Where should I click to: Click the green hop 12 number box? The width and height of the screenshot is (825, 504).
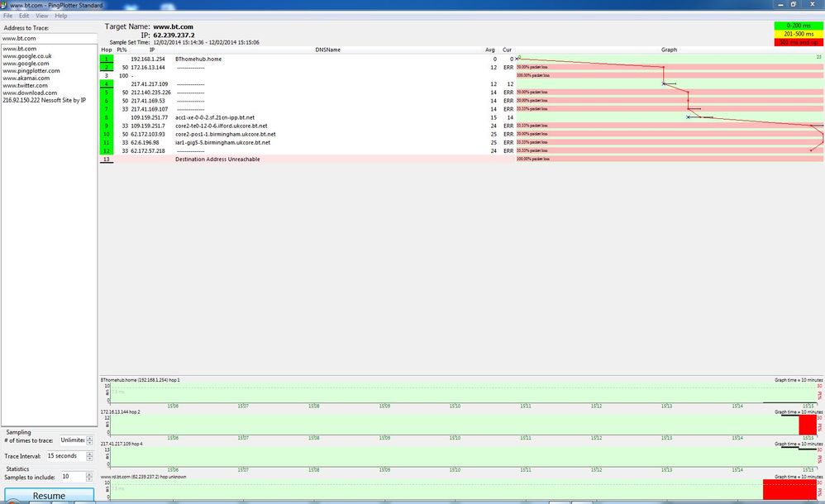[x=107, y=151]
